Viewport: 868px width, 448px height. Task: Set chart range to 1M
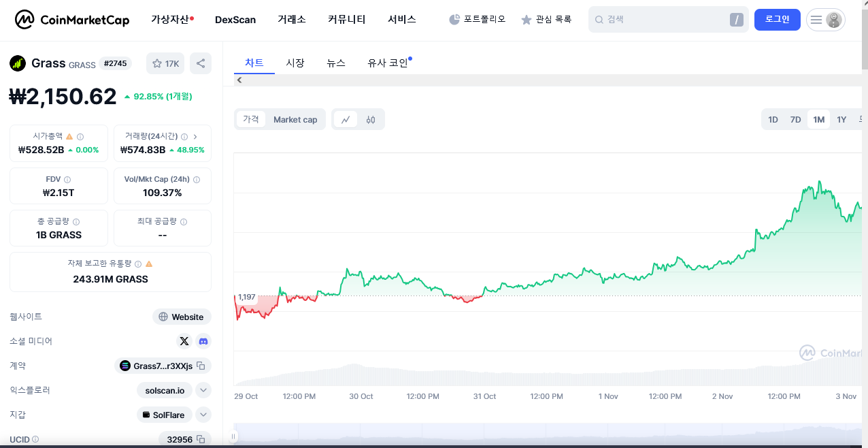point(818,120)
